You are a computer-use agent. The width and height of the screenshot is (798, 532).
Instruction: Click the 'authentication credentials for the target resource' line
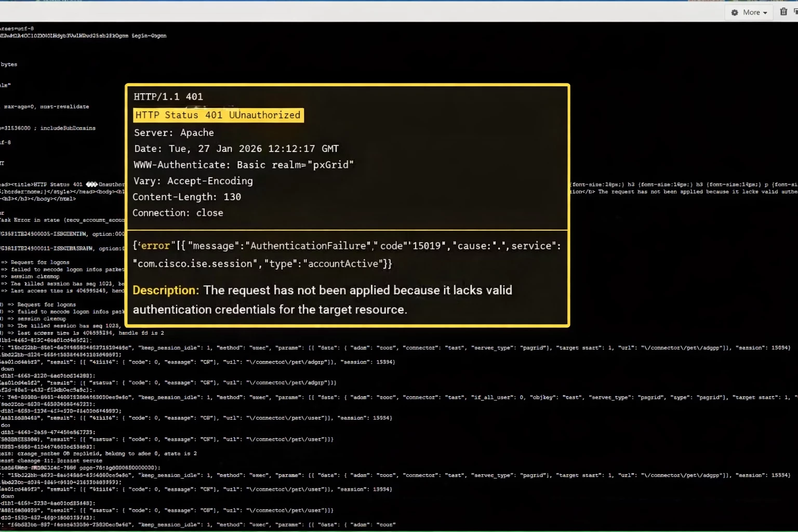(x=270, y=310)
